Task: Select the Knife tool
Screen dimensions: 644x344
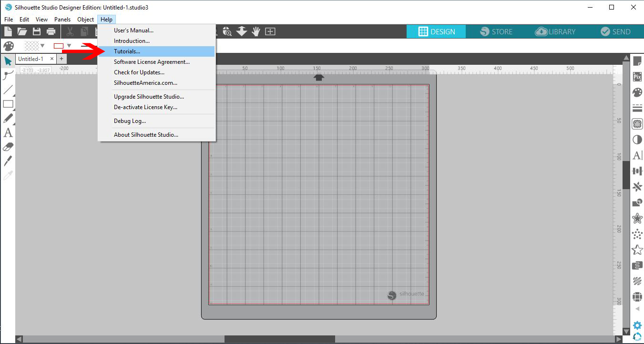Action: 8,161
